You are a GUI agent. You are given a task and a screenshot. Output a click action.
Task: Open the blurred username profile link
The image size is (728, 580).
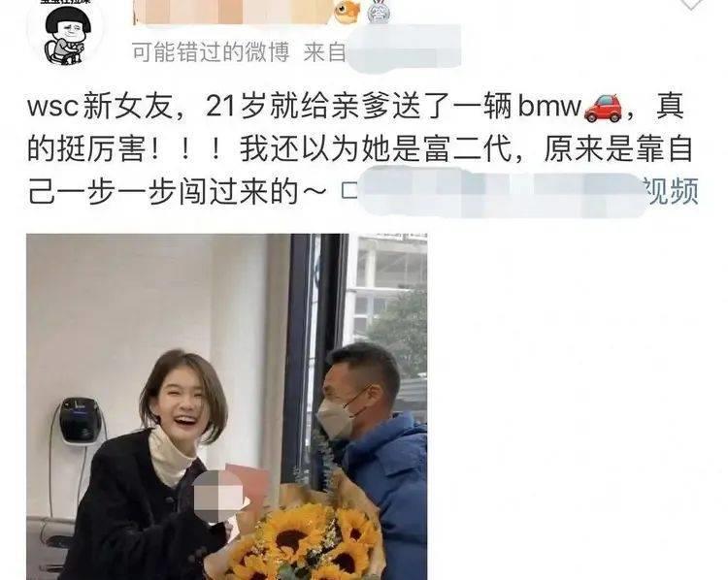pyautogui.click(x=232, y=12)
